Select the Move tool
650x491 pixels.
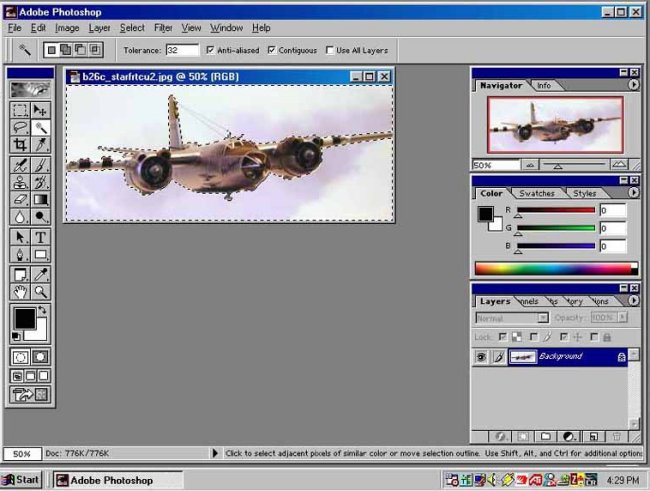click(41, 110)
